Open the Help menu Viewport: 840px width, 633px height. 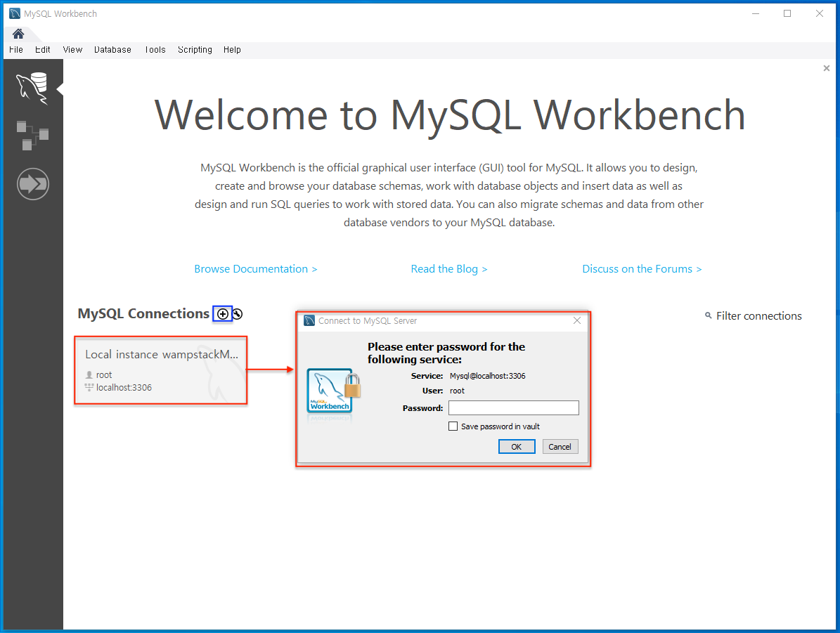click(x=232, y=50)
